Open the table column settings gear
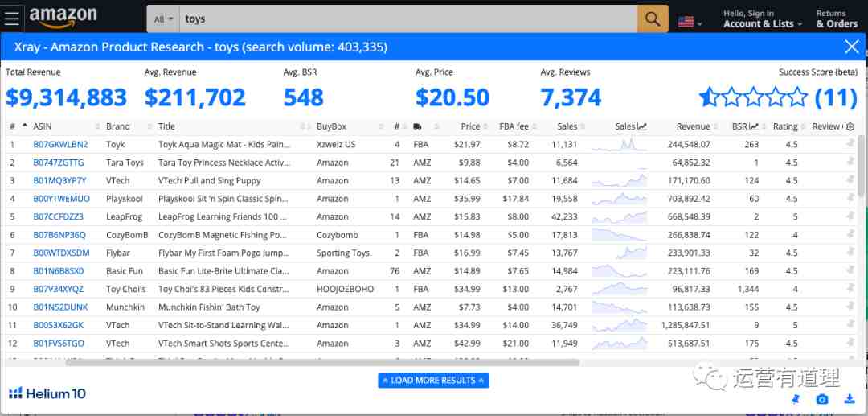The height and width of the screenshot is (416, 868). 850,127
